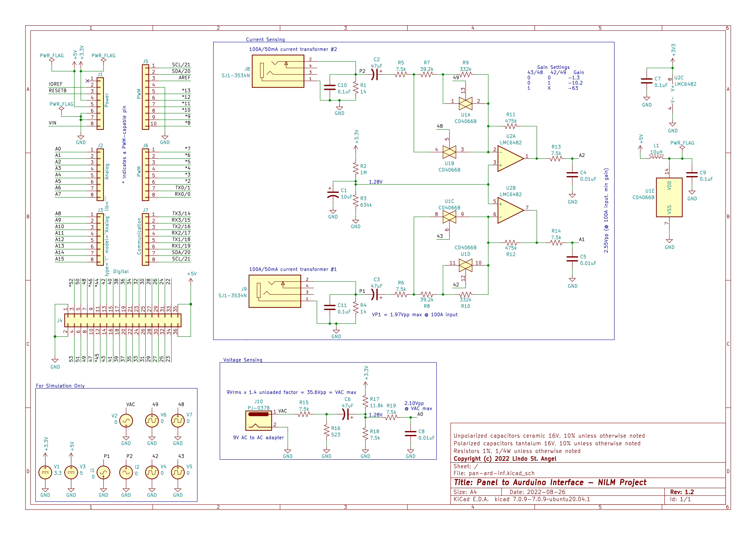Click the J10 PJ-037B barrel jack symbol

click(x=258, y=420)
